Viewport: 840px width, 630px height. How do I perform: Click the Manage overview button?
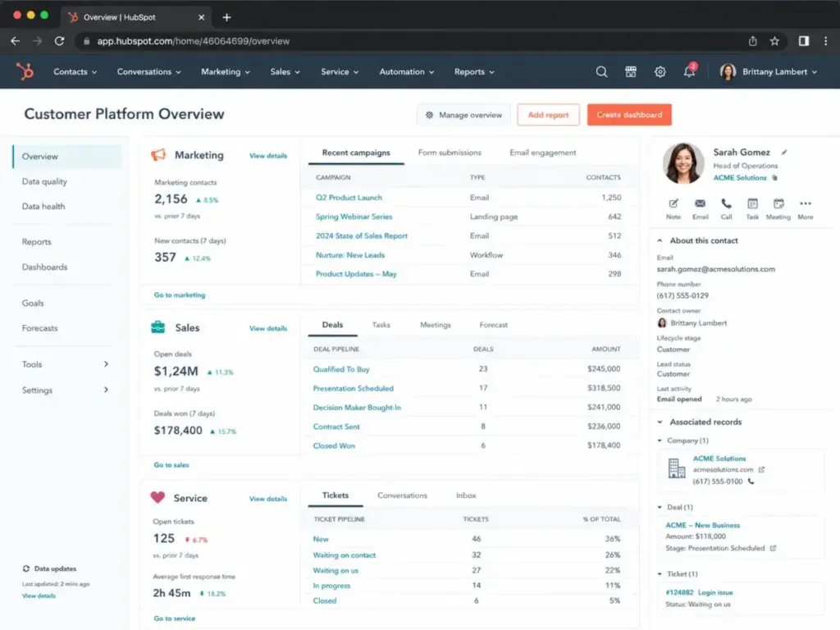coord(464,115)
